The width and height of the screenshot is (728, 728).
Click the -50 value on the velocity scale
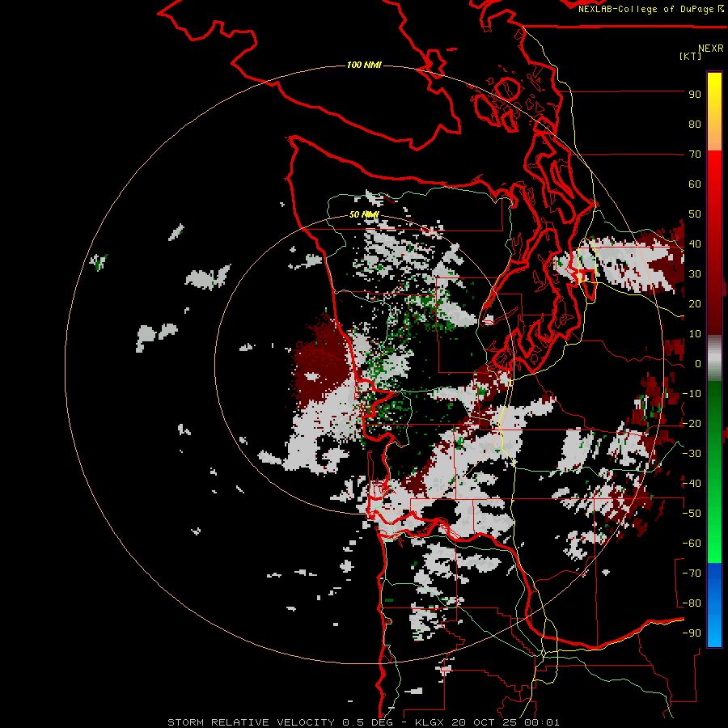692,514
